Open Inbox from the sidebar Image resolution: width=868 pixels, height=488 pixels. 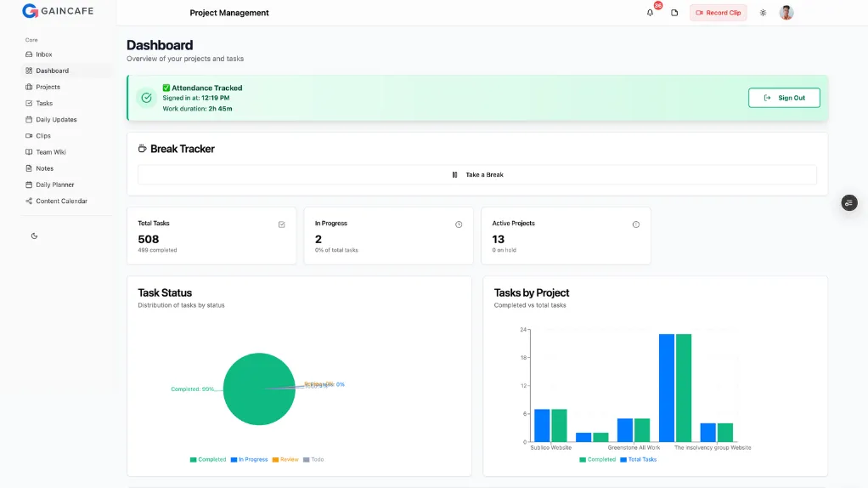point(43,54)
